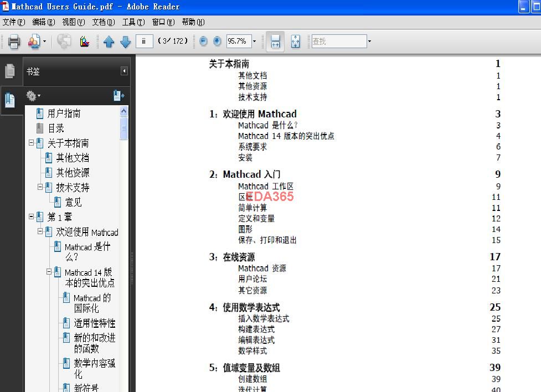Viewport: 541px width, 392px height.
Task: Select the Mathcad 的国际化 bookmark
Action: 92,303
